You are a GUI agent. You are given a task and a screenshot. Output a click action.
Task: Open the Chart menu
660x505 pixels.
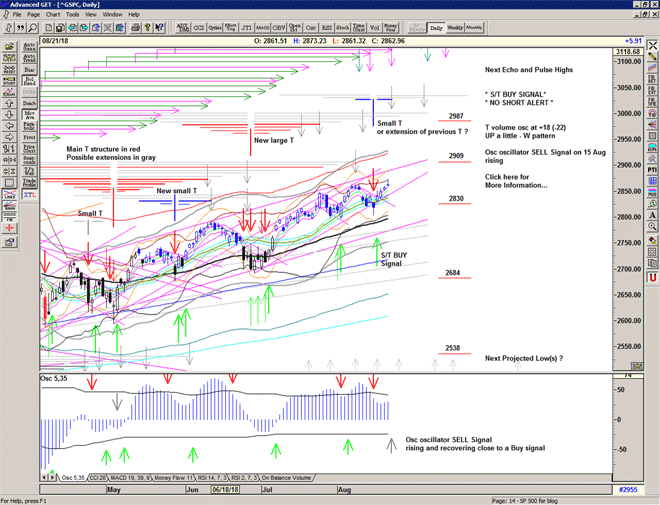click(52, 15)
